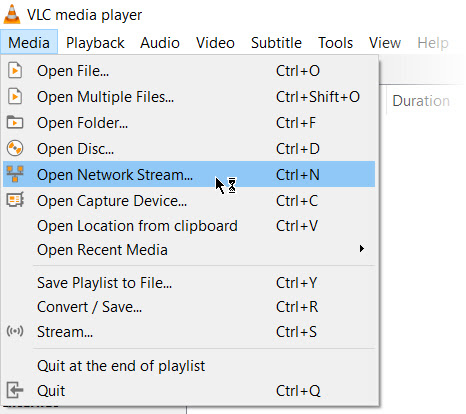The width and height of the screenshot is (466, 414).
Task: Expand the Open Recent Media submenu arrow
Action: click(x=362, y=249)
